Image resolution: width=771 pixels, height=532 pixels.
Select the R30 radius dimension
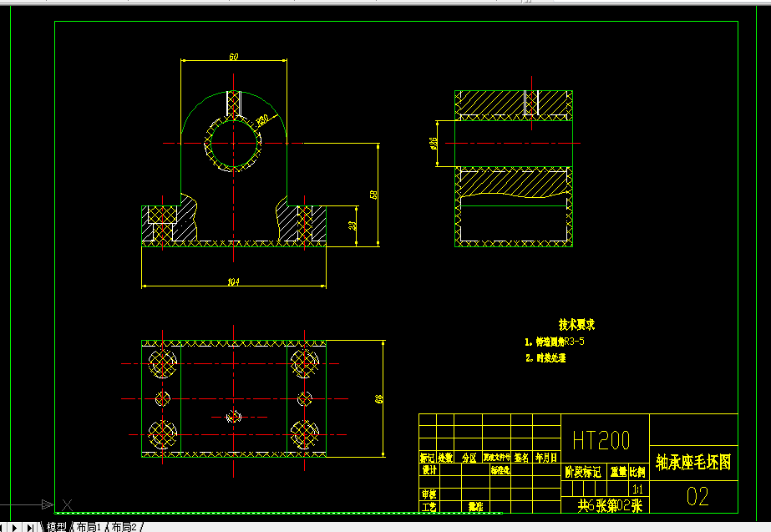(x=262, y=119)
